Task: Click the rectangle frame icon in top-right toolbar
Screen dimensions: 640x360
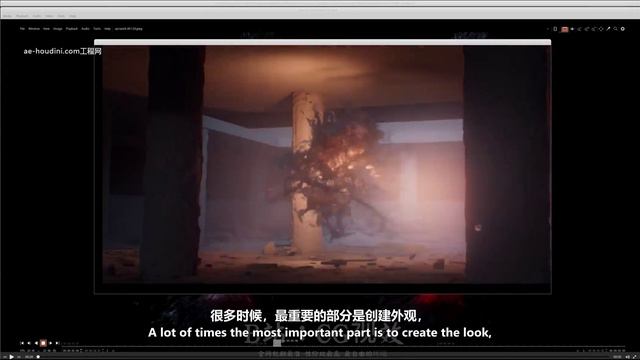Action: (556, 29)
